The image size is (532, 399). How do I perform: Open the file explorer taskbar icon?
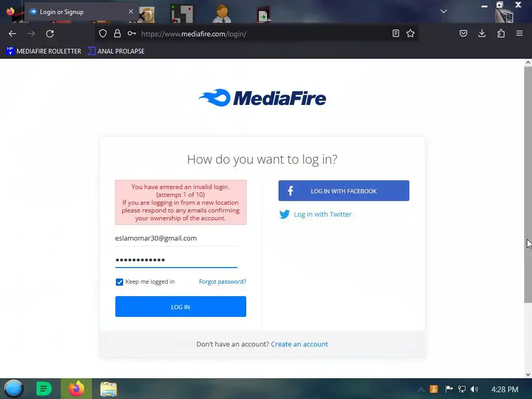point(109,389)
